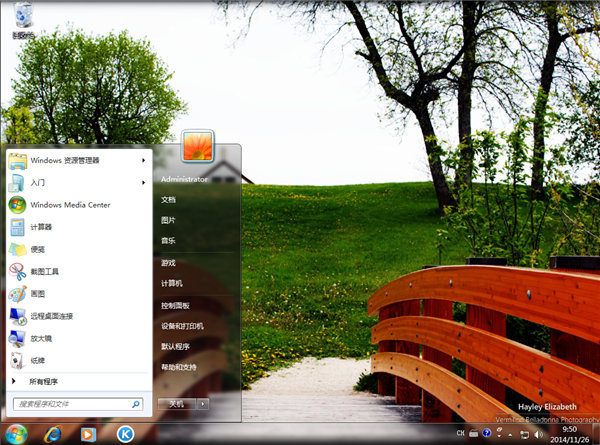Screen dimensions: 600x445
Task: Open shutdown options arrow next to 关机
Action: (203, 404)
